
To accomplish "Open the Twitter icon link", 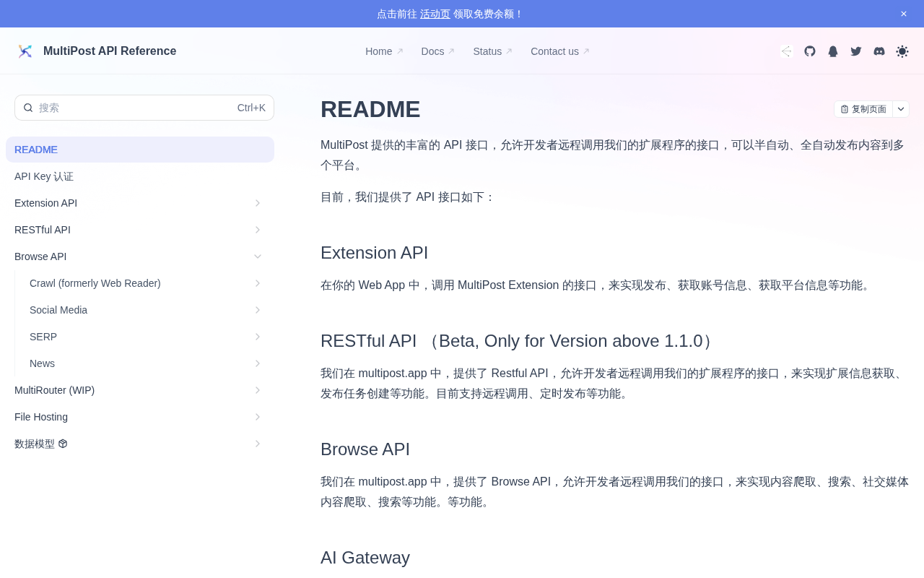I will click(x=856, y=51).
